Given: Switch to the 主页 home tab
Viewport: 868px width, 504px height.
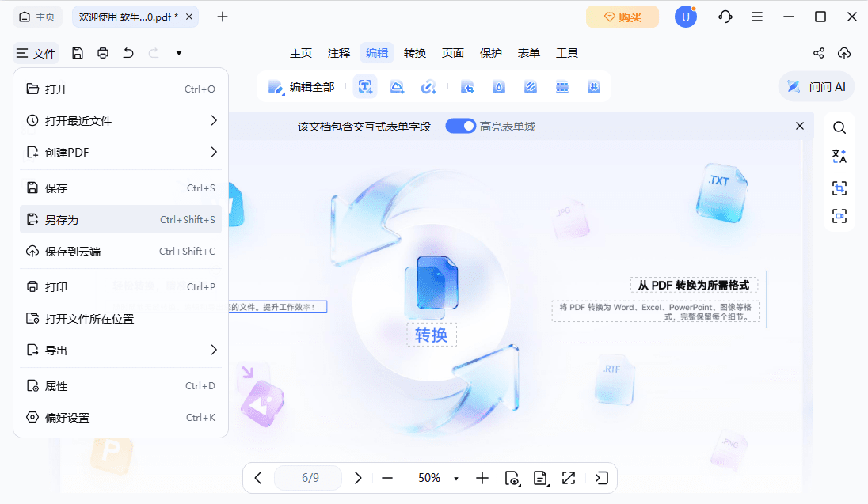Looking at the screenshot, I should click(x=37, y=17).
